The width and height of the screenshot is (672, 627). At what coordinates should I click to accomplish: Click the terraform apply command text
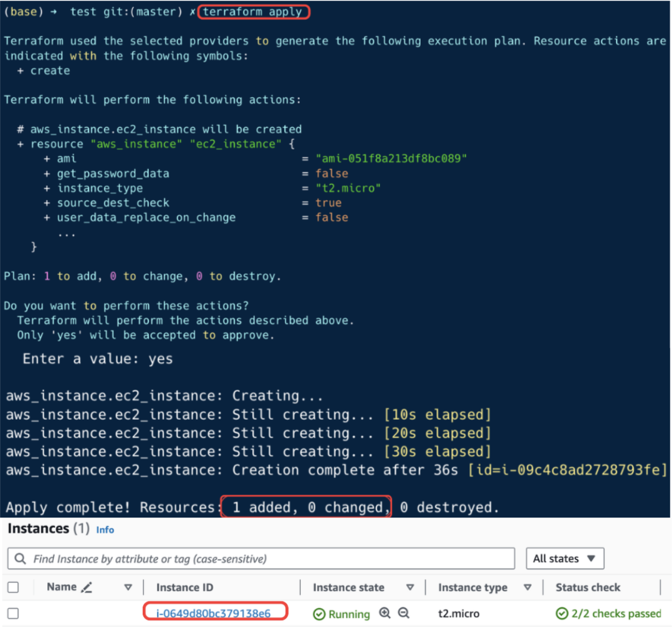pos(252,12)
